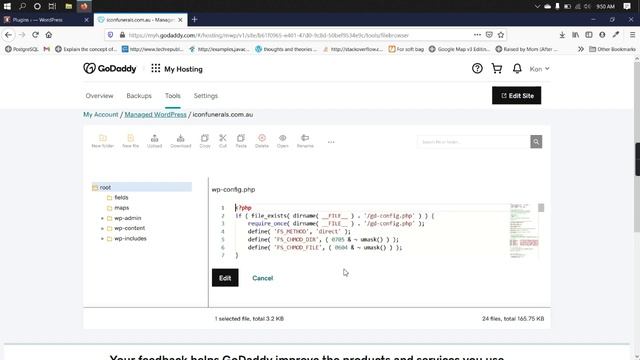Image resolution: width=640 pixels, height=360 pixels.
Task: Open the browser downloads arrow icon
Action: point(562,35)
